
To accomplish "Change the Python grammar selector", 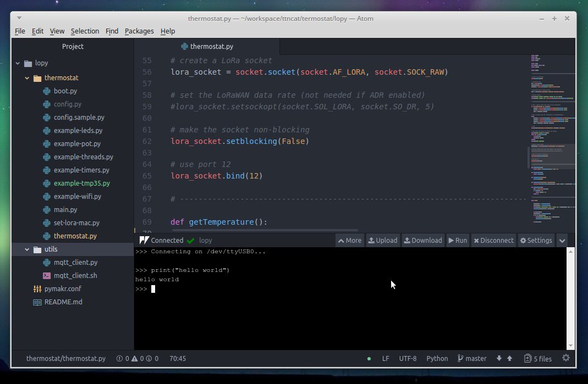I will (437, 359).
